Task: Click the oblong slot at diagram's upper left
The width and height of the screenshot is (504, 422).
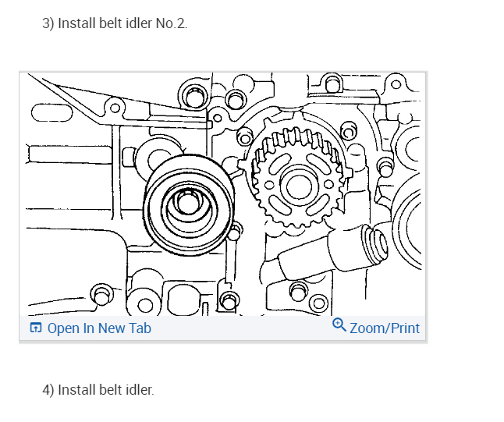Action: click(52, 113)
